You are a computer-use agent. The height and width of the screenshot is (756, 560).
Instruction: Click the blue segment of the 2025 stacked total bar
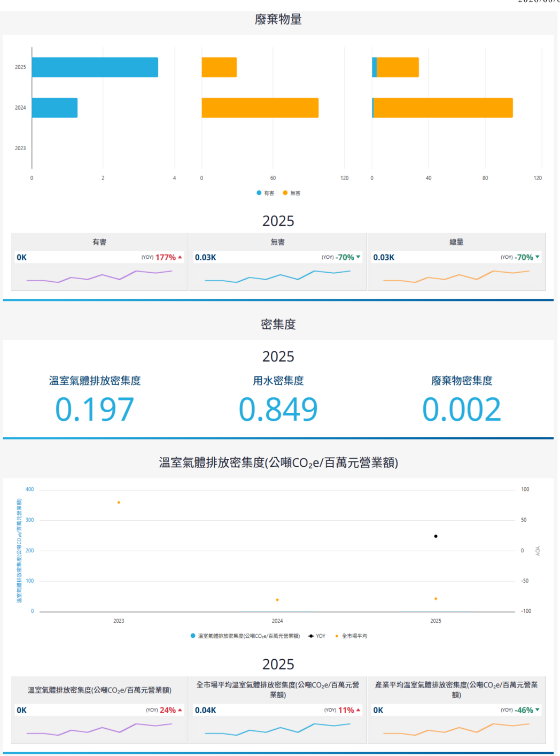(x=375, y=67)
